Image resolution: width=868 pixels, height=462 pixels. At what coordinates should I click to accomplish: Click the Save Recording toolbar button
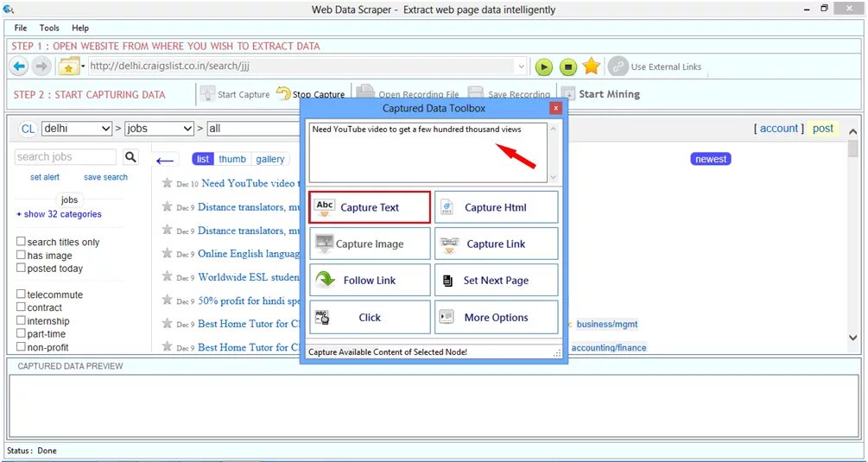(x=509, y=93)
